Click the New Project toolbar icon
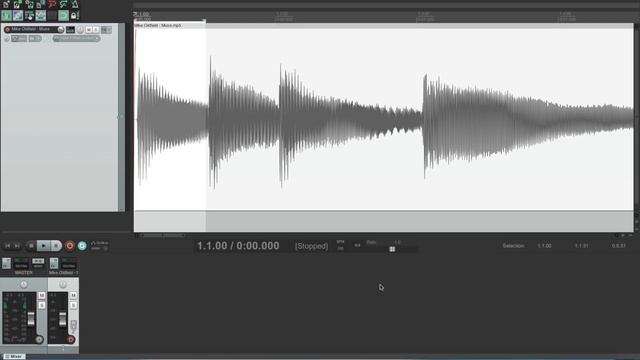This screenshot has height=360, width=640. pos(6,5)
